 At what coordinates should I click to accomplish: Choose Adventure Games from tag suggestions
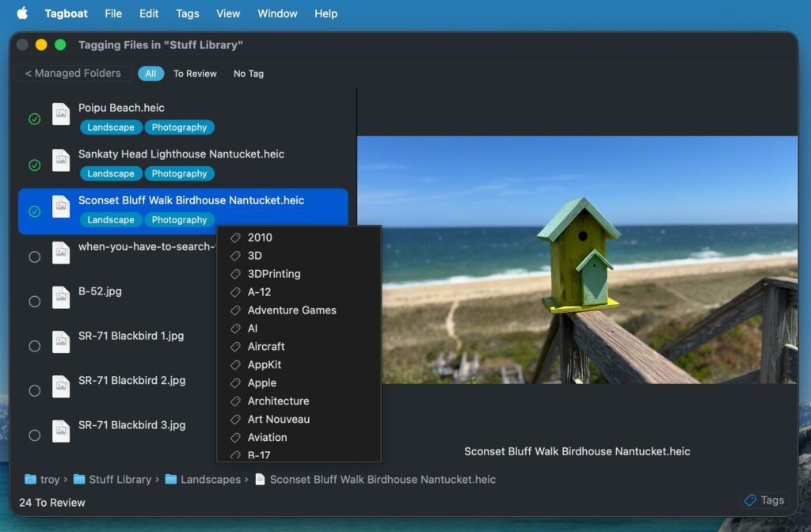[x=291, y=310]
